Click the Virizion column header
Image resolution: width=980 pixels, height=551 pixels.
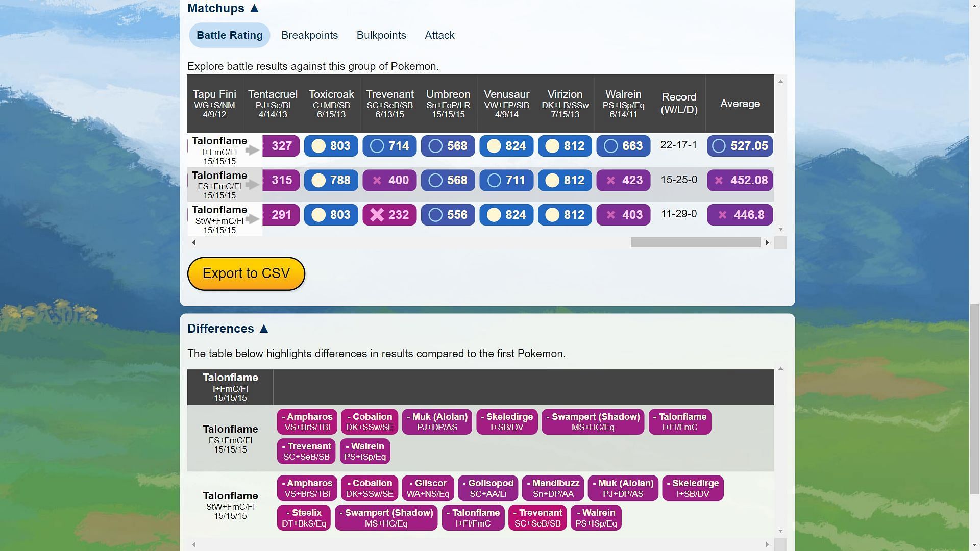tap(565, 104)
